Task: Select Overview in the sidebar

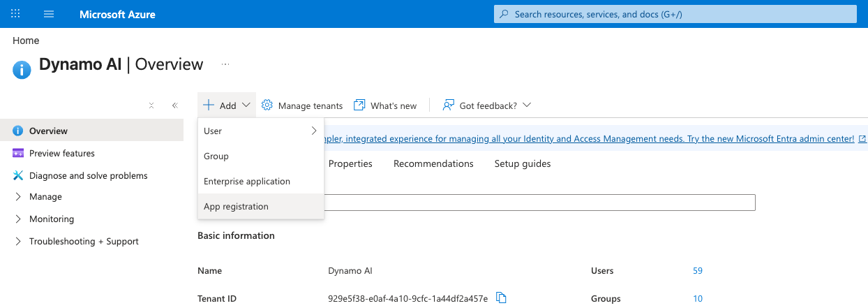Action: 91,131
